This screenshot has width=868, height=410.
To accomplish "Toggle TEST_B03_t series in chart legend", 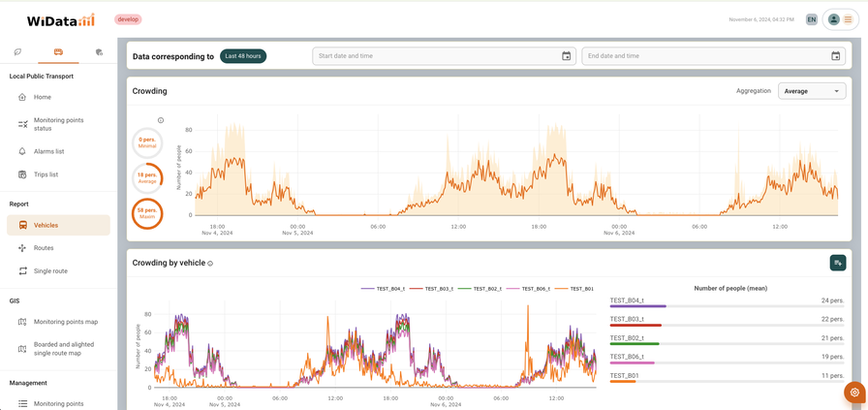I will tap(431, 289).
